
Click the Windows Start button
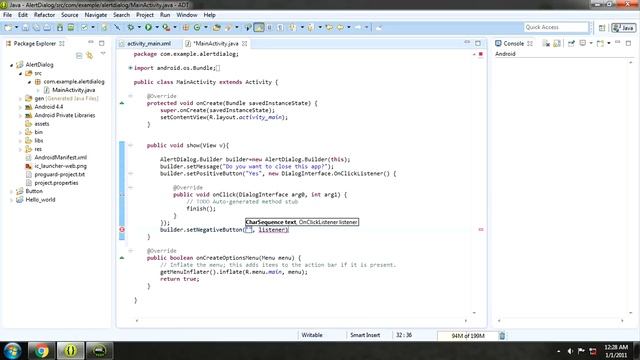[12, 351]
